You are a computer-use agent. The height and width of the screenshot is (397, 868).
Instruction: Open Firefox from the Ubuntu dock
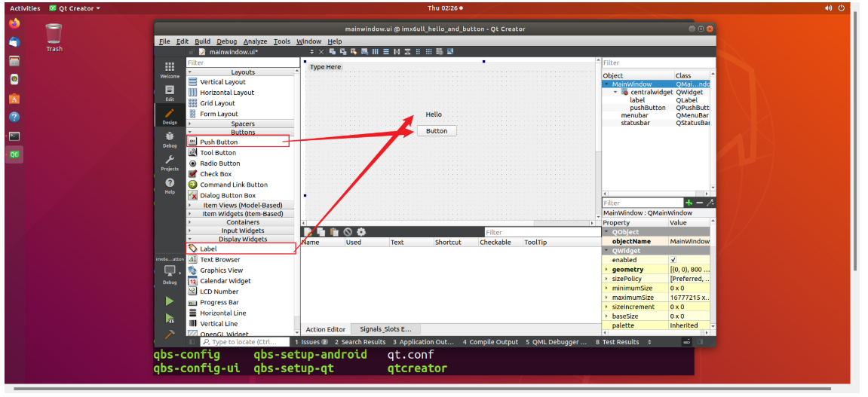14,23
